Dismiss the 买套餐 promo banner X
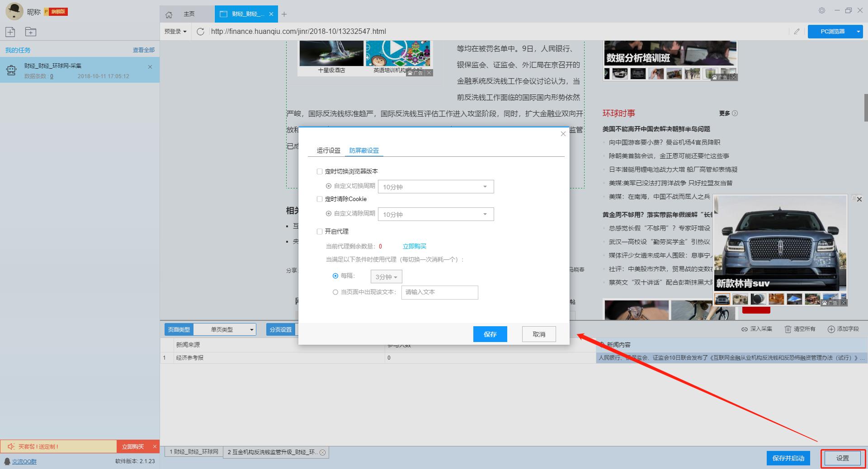 (x=155, y=446)
